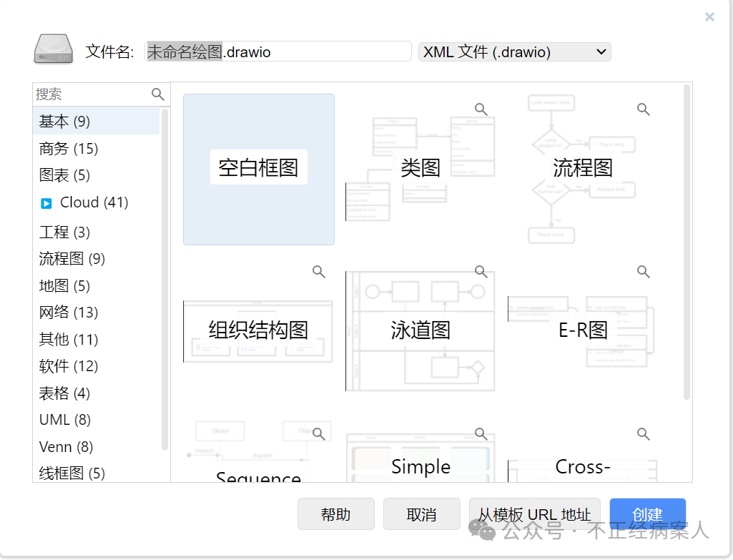The width and height of the screenshot is (733, 560).
Task: Click the 取消 button
Action: pos(421,514)
